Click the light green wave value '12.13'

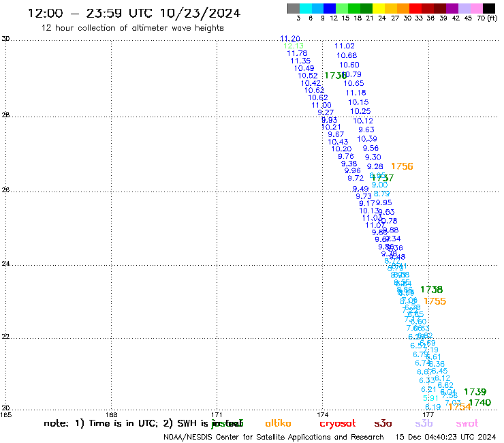(x=294, y=46)
